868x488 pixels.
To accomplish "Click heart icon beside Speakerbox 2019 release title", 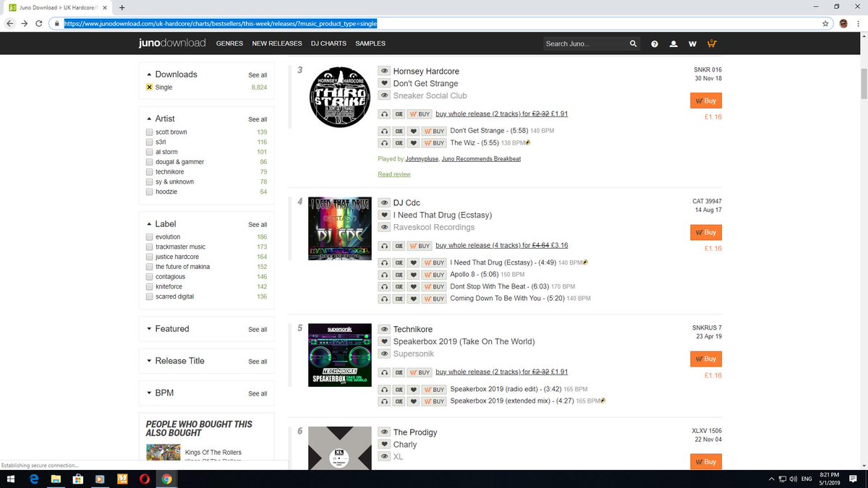I will (384, 341).
